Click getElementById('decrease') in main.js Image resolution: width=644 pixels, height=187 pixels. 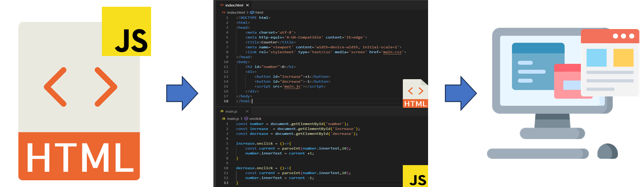click(x=325, y=134)
